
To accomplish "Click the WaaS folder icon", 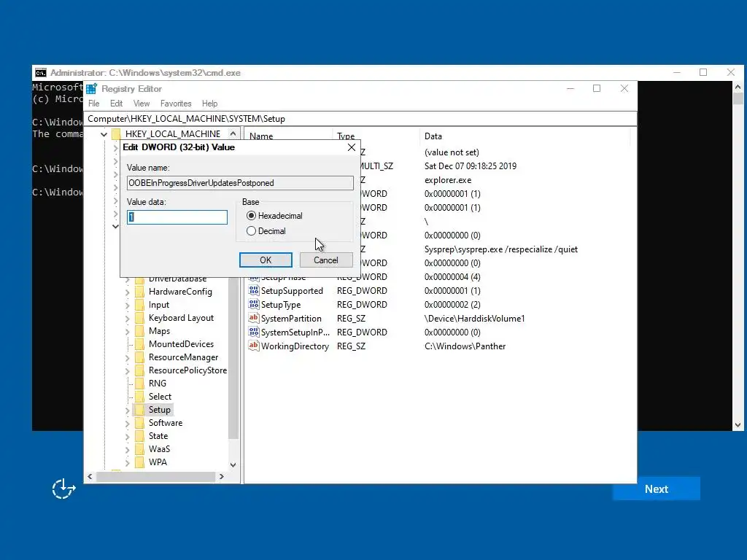I will (x=139, y=449).
